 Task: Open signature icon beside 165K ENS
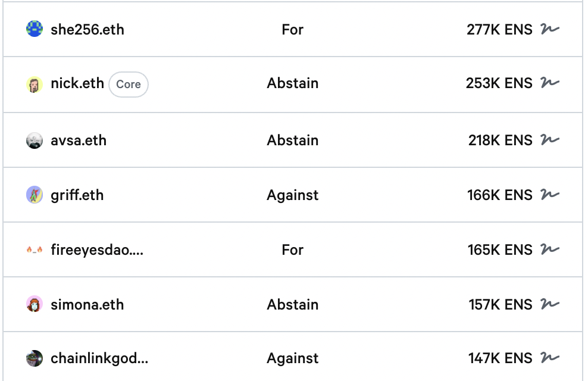click(x=550, y=250)
